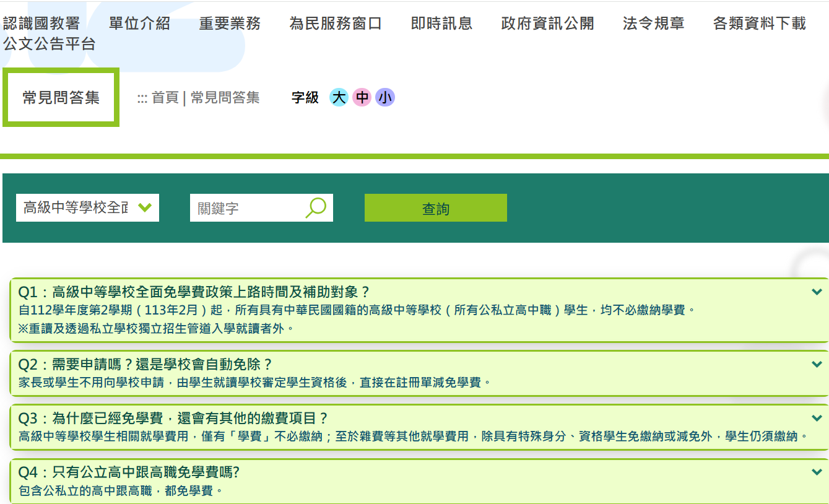
Task: Open the 認識國教署 menu item
Action: (x=41, y=24)
